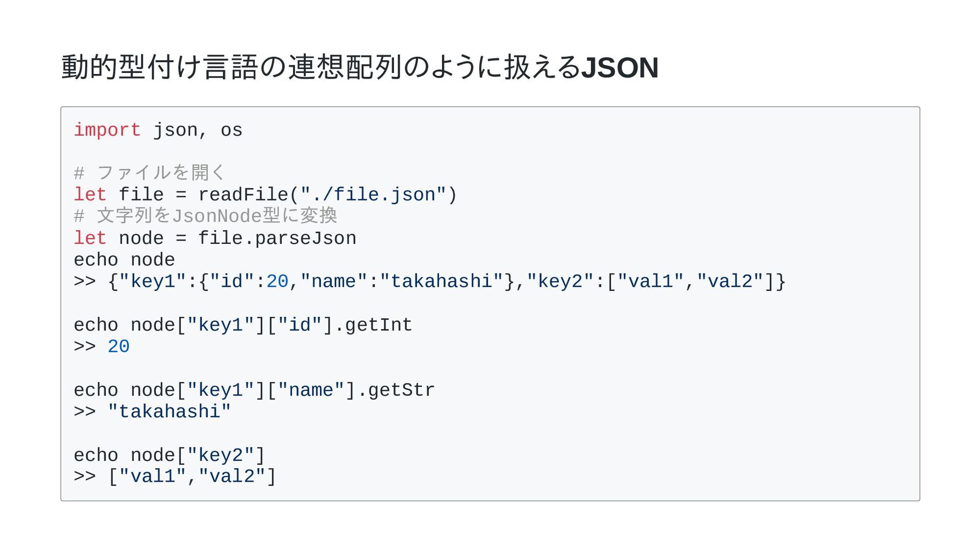Click the "key2" key in JSON output
The width and height of the screenshot is (980, 551).
click(560, 282)
